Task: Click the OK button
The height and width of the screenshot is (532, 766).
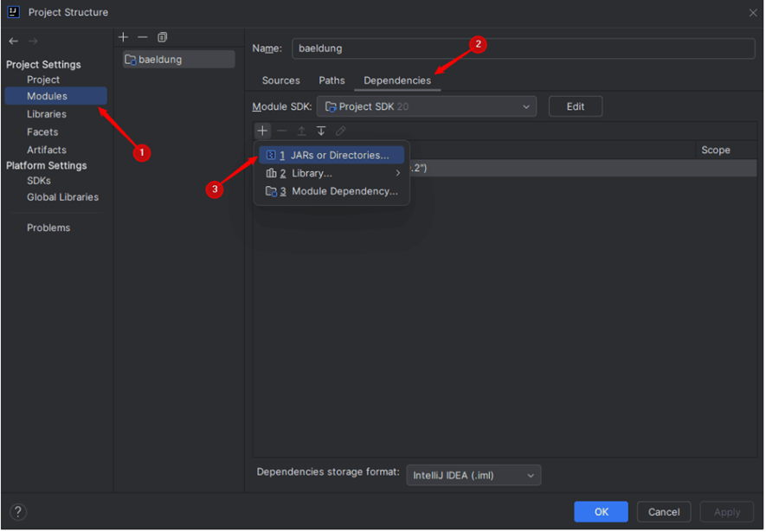Action: click(601, 513)
